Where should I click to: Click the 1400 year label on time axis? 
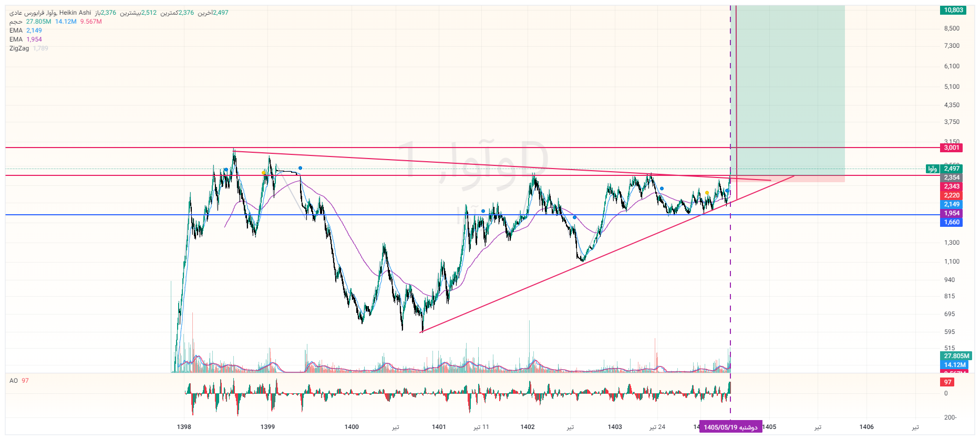[352, 427]
